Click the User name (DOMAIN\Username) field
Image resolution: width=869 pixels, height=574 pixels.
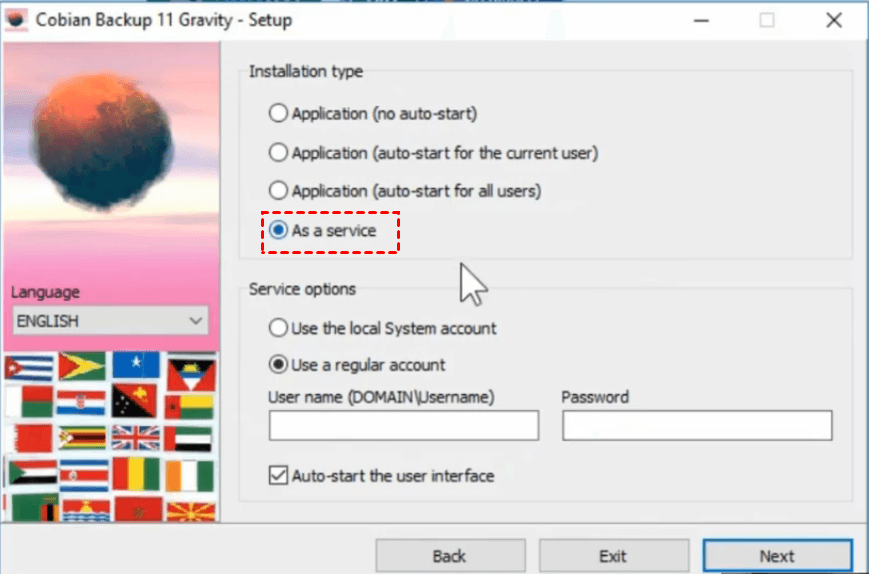(x=403, y=426)
